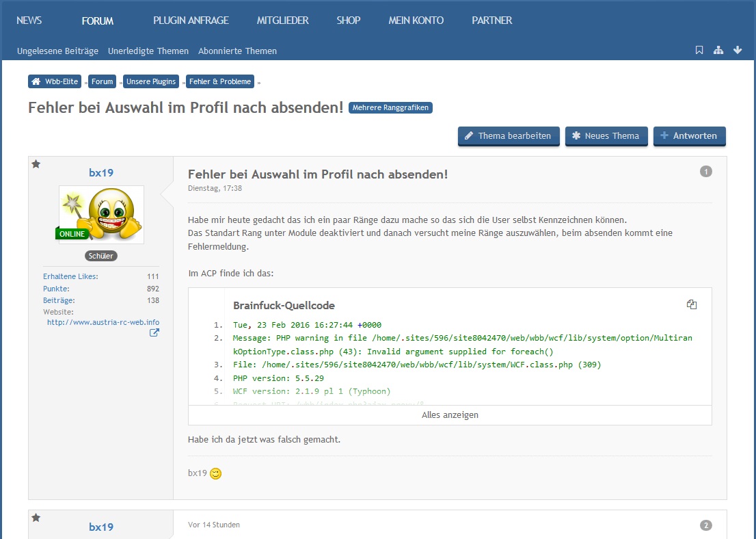This screenshot has width=756, height=539.
Task: Click the bx19 avatar image
Action: click(101, 214)
